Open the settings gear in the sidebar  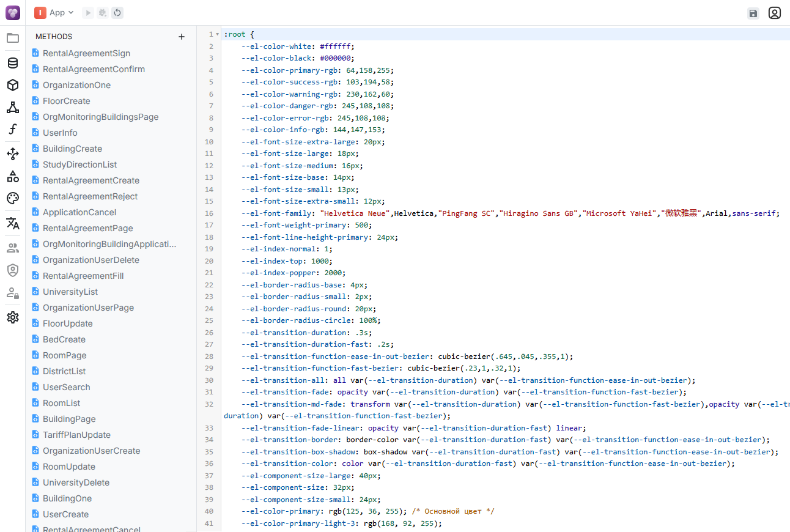click(x=13, y=317)
